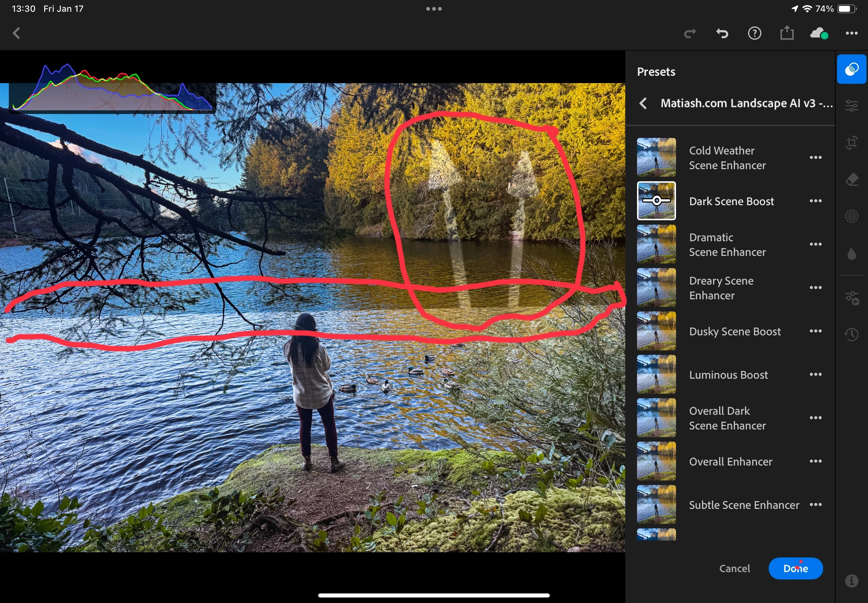The width and height of the screenshot is (868, 603).
Task: Open the Versions history icon
Action: (x=851, y=334)
